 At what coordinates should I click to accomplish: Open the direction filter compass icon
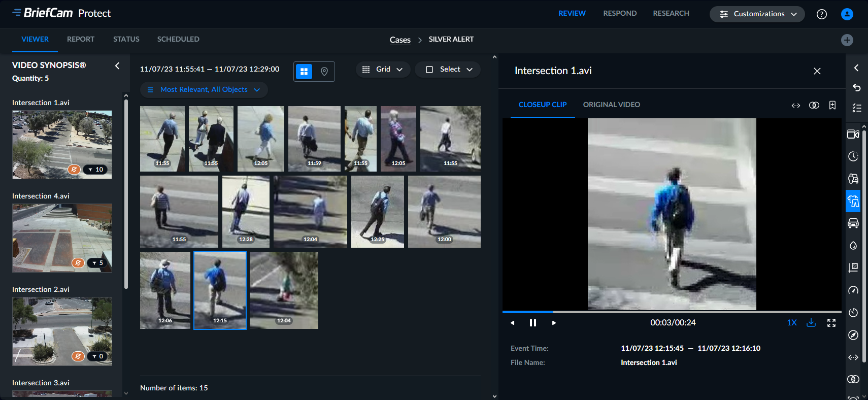(x=853, y=335)
